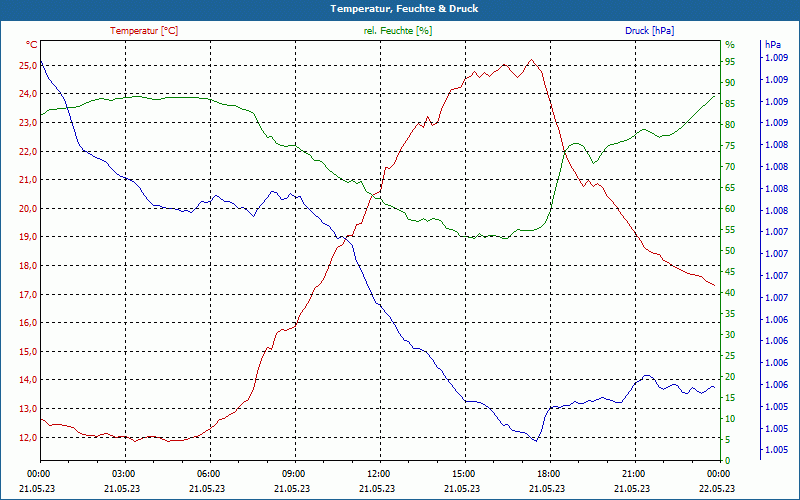Click the '17,0' temperature axis tick

click(28, 294)
